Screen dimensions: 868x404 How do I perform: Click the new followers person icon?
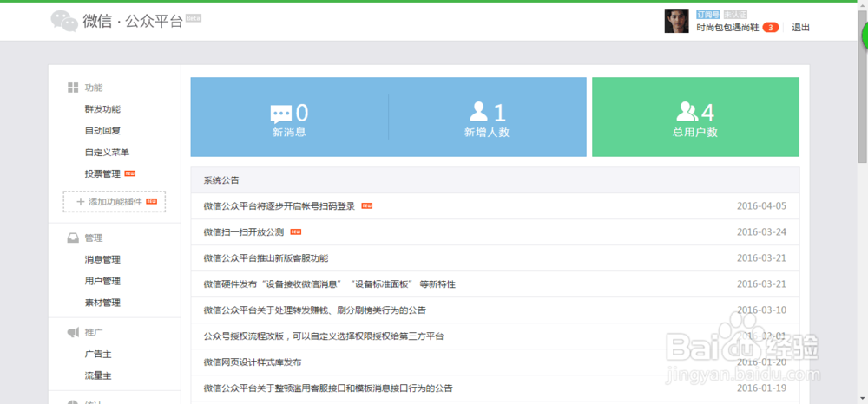click(479, 112)
